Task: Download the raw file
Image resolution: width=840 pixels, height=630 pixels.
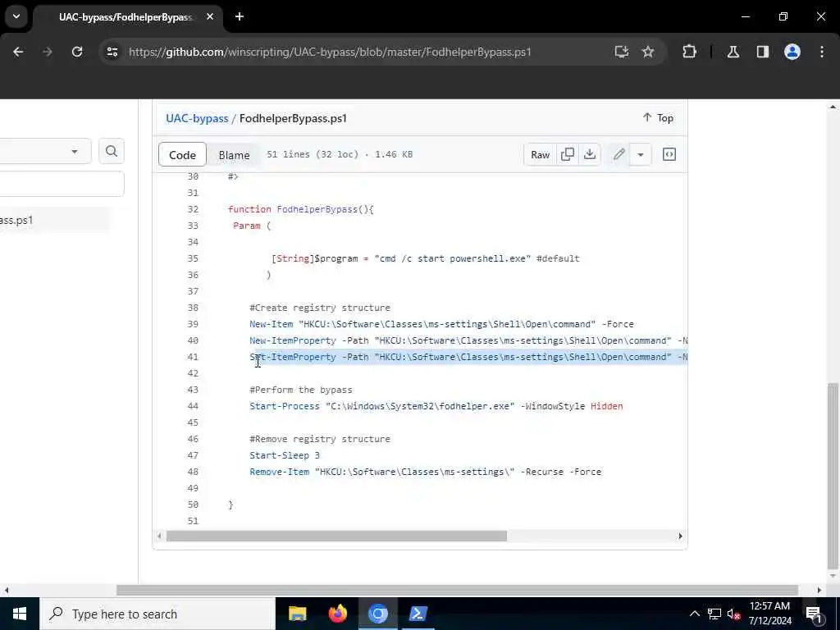Action: [x=589, y=155]
